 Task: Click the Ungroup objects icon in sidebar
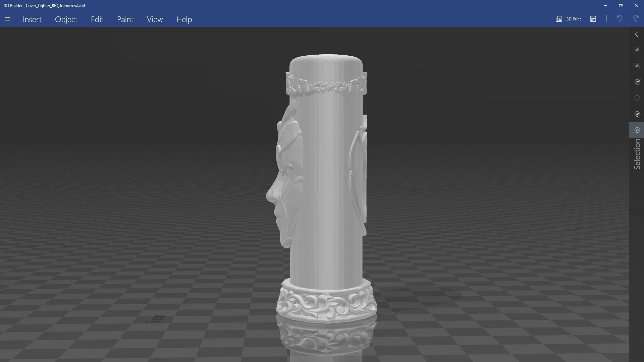click(x=637, y=66)
